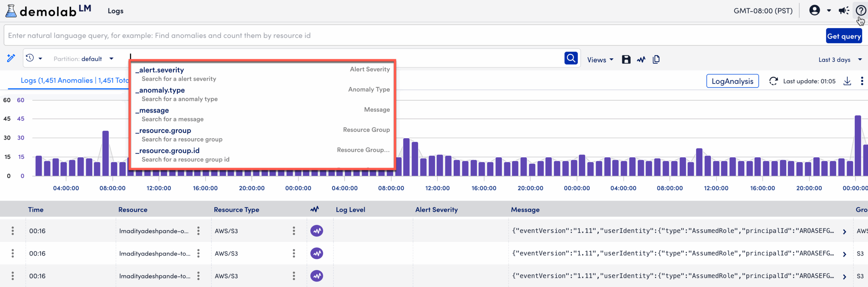This screenshot has width=868, height=287.
Task: Open the Partition default dropdown
Action: point(83,59)
